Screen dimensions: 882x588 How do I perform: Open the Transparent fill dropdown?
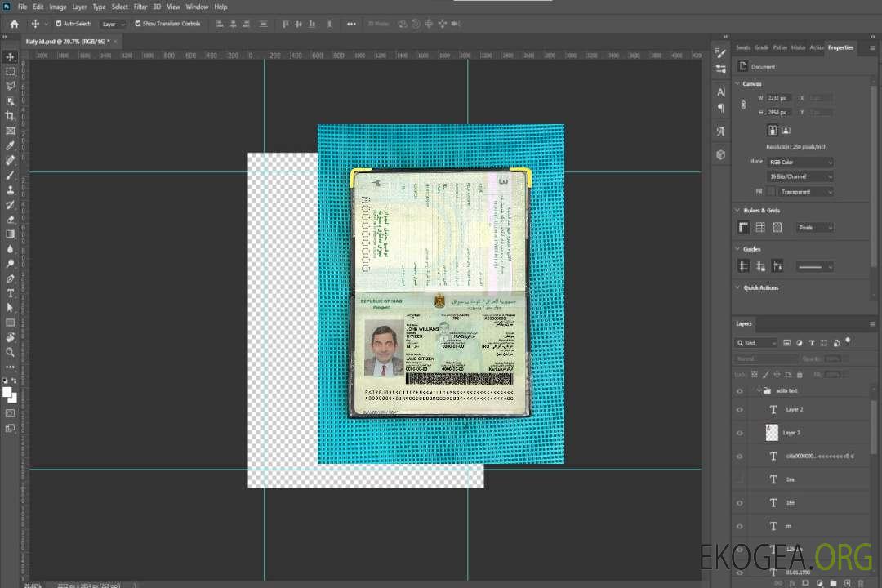pos(805,192)
